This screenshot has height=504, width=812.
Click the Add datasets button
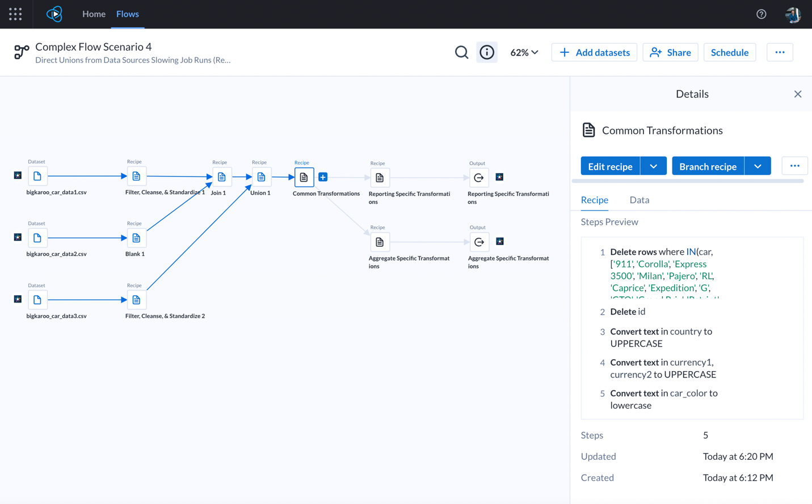(x=594, y=52)
